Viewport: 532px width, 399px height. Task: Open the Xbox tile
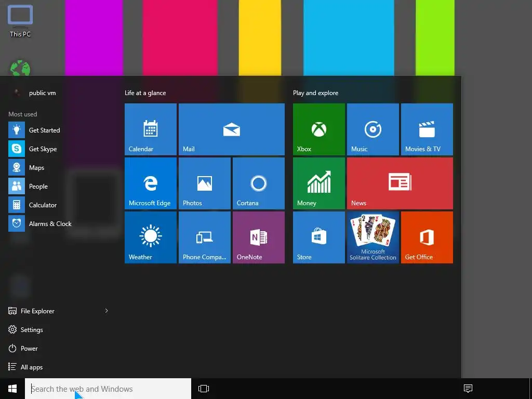coord(318,129)
